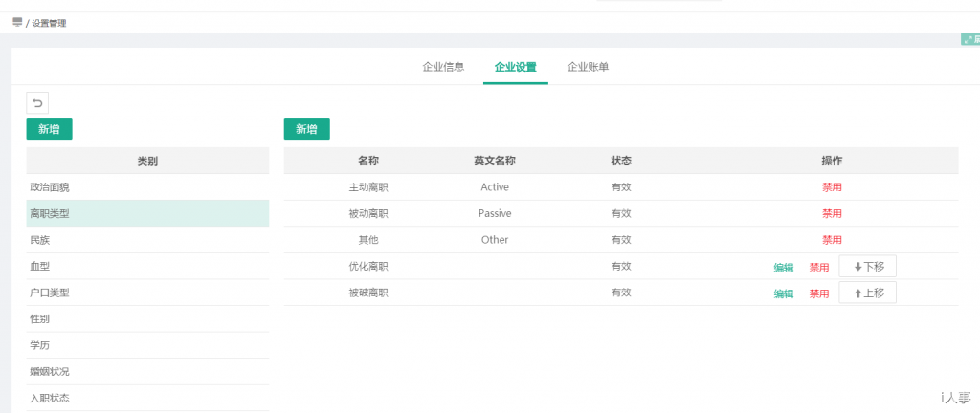
Task: Click 有效 status in 被破离职 row
Action: point(621,293)
